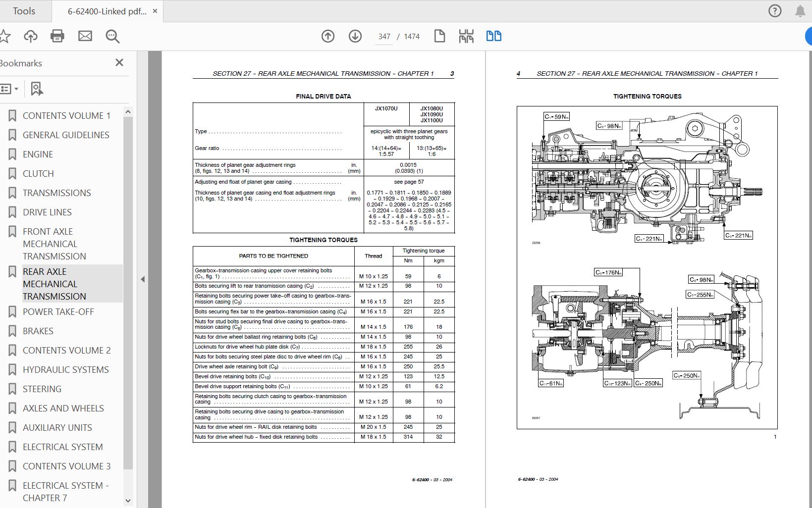This screenshot has height=508, width=812.
Task: Jump to the STEERING bookmark
Action: coord(42,389)
